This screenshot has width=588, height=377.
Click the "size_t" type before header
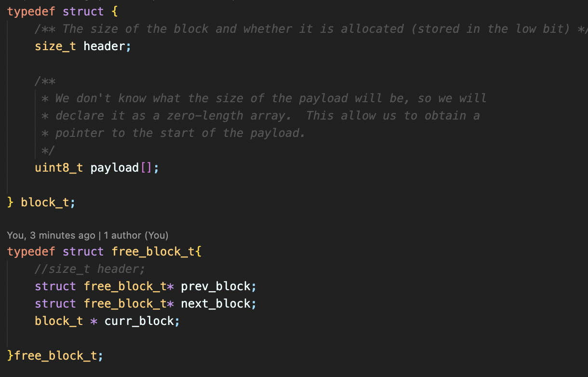(55, 46)
